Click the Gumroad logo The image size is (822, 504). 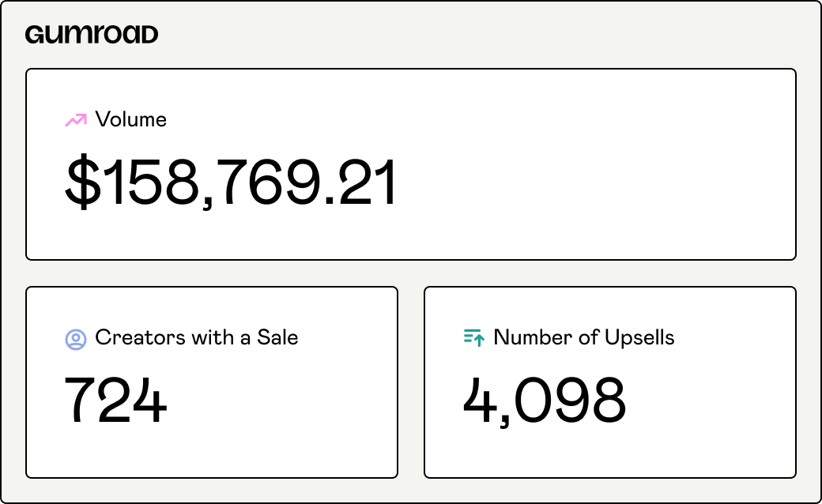pos(91,35)
